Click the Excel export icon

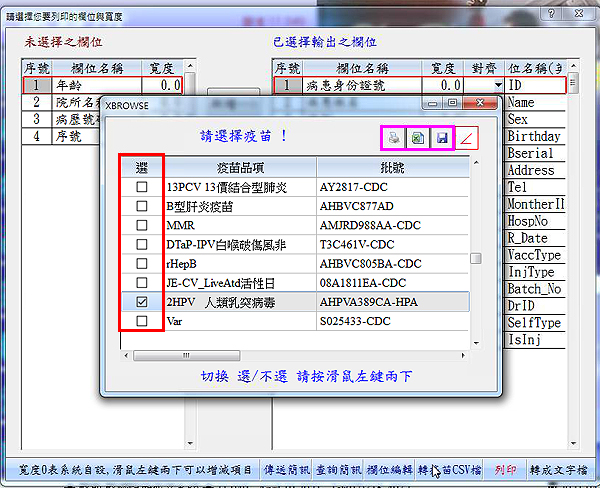point(418,138)
